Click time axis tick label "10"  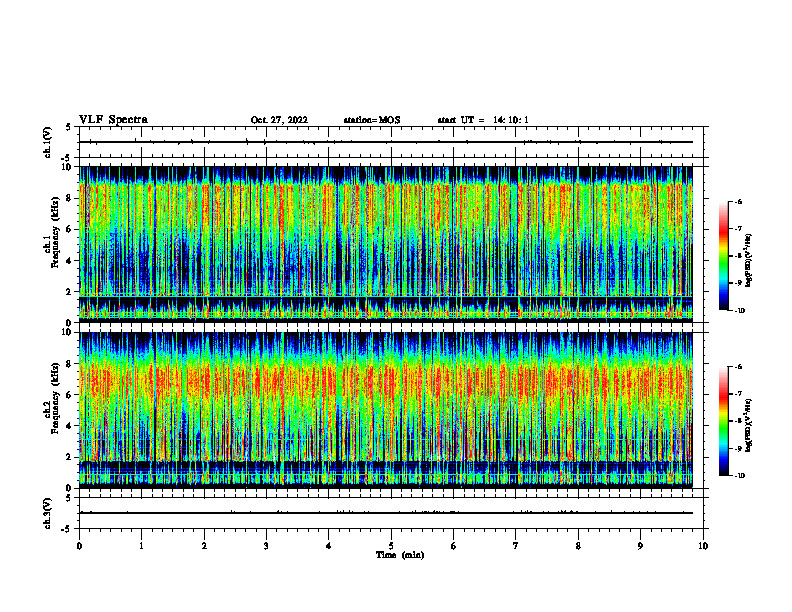(x=703, y=546)
